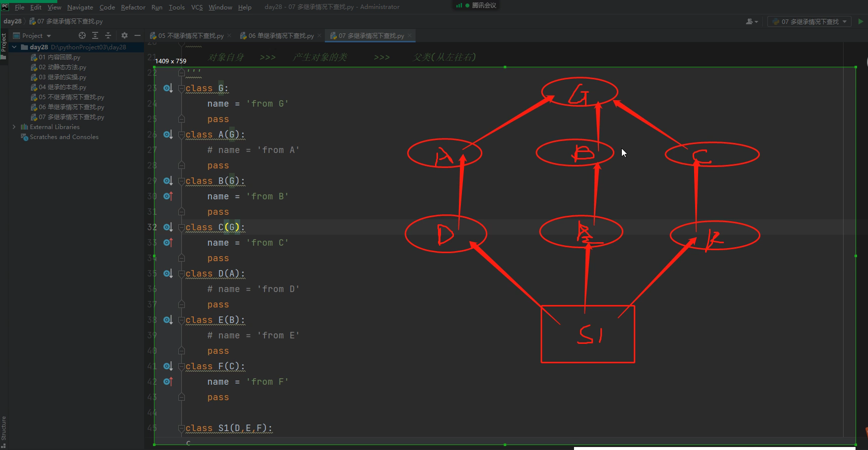Open the Navigate menu

pyautogui.click(x=80, y=7)
